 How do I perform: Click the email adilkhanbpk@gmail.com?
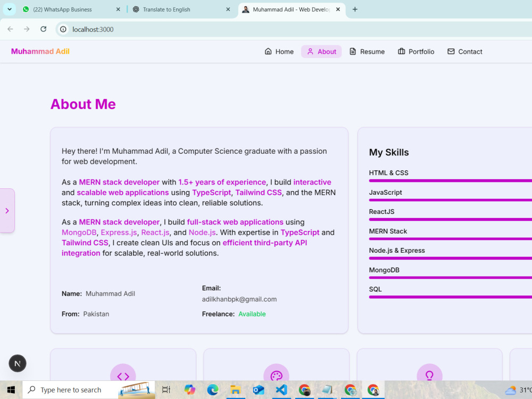pos(239,299)
